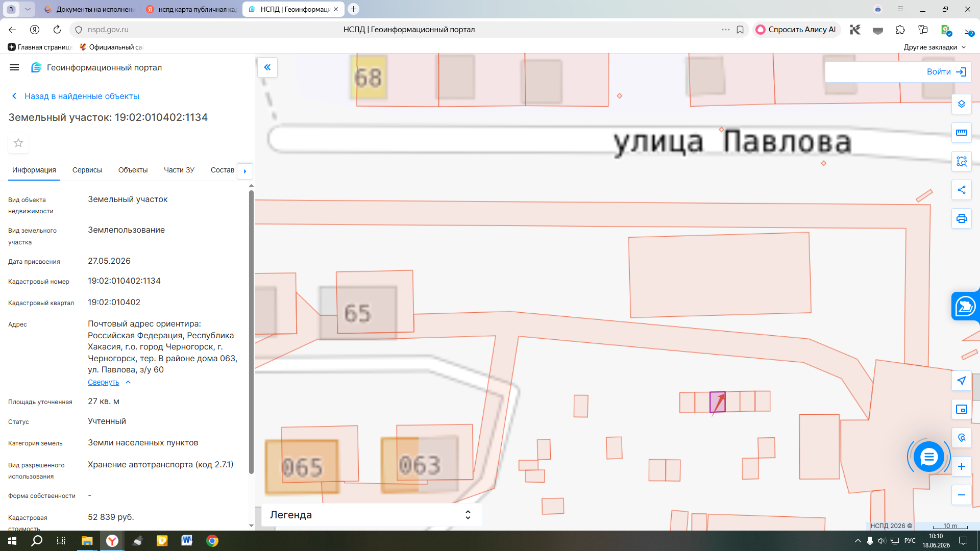Launch Chrome from the taskbar
The height and width of the screenshot is (551, 980).
(x=212, y=541)
